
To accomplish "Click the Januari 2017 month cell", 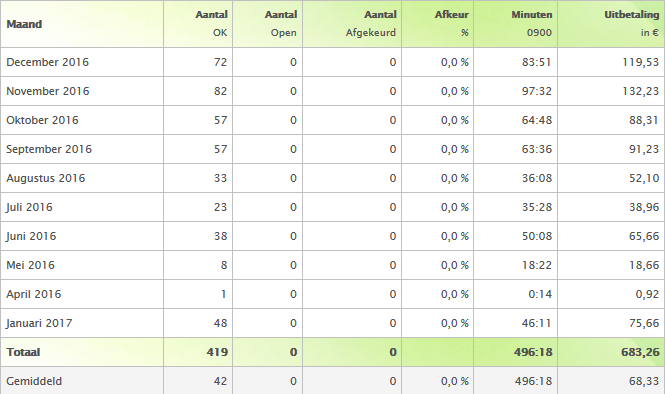I will pos(39,323).
